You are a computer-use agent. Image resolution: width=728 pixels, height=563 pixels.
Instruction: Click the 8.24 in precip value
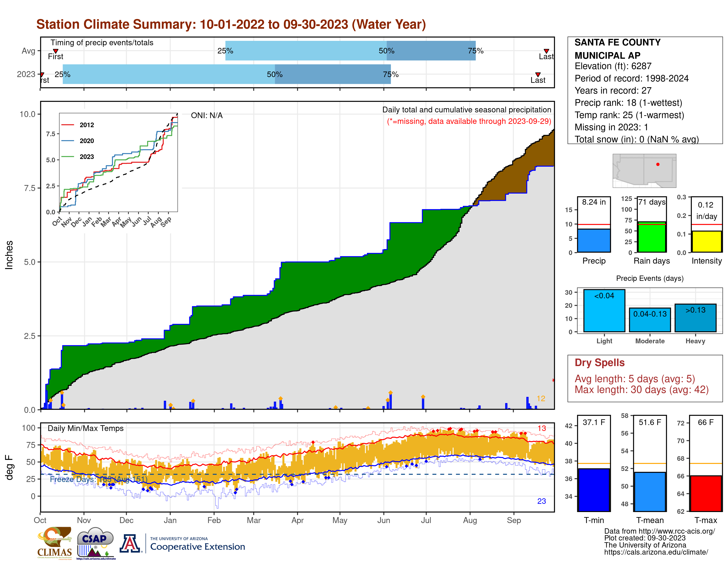(594, 202)
